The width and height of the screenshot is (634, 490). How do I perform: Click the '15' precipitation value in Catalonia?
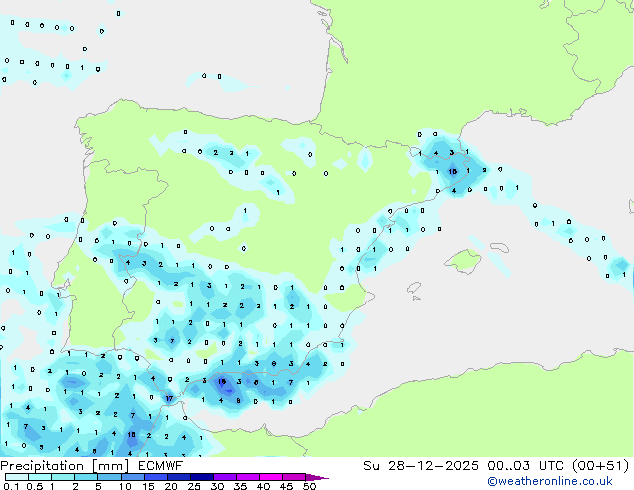point(453,171)
